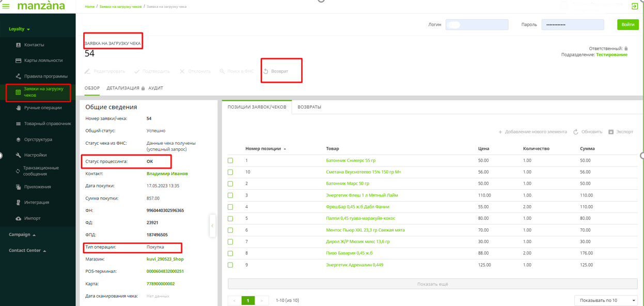Open Контакты from the sidebar
The height and width of the screenshot is (306, 644).
click(x=34, y=45)
